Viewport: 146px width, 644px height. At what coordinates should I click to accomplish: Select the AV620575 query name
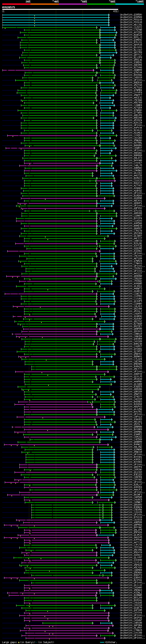pos(8,8)
